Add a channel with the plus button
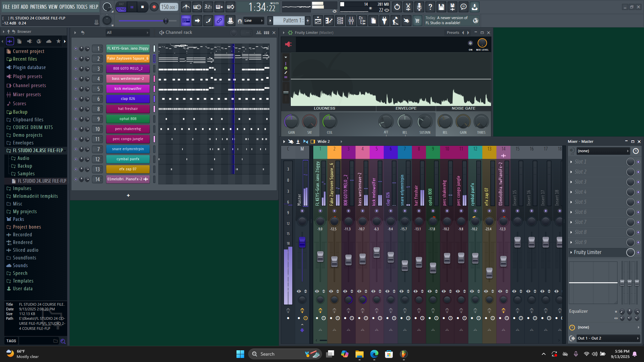Image resolution: width=644 pixels, height=362 pixels. [128, 195]
